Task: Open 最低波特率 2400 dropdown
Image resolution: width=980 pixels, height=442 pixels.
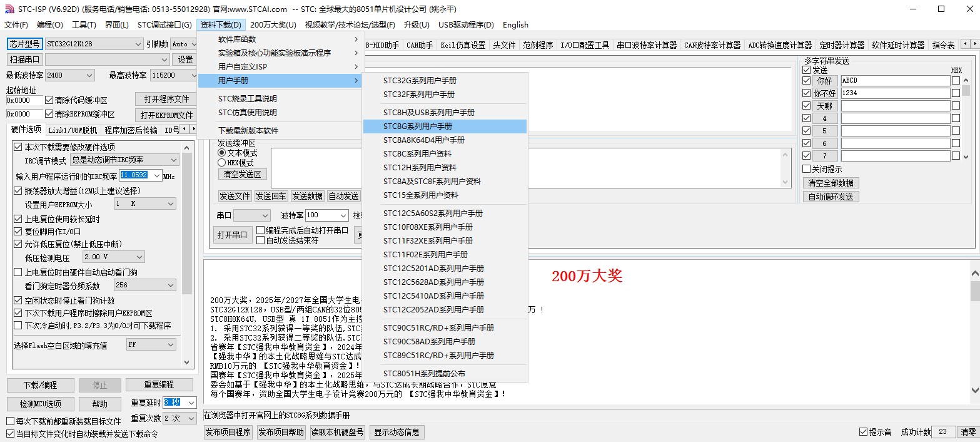Action: 69,75
